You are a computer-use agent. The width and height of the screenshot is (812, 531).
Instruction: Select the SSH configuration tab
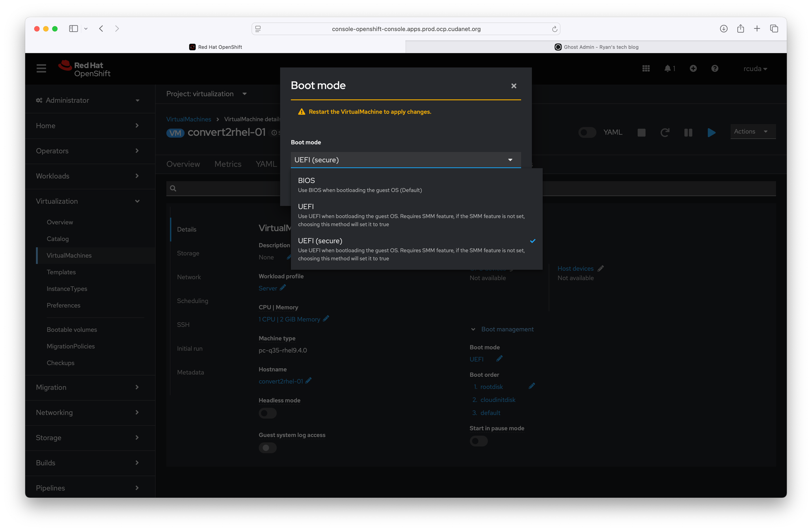pyautogui.click(x=183, y=325)
